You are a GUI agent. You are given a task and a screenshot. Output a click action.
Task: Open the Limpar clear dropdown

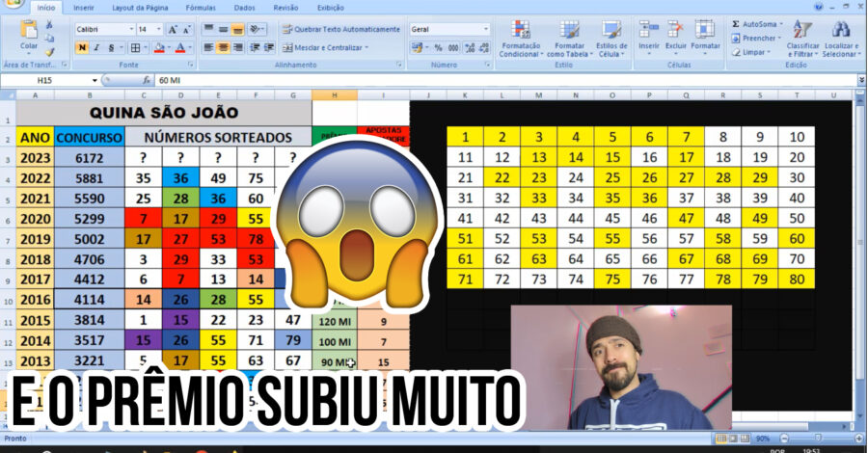[751, 52]
